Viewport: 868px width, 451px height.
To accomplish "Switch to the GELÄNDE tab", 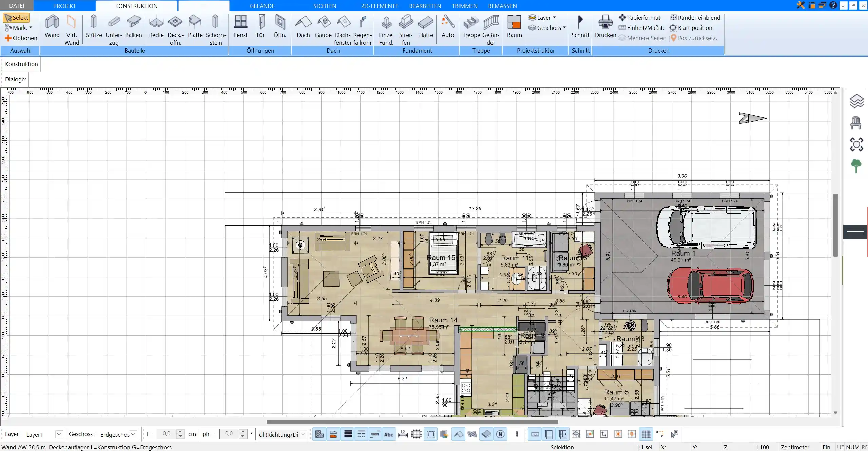I will 262,6.
